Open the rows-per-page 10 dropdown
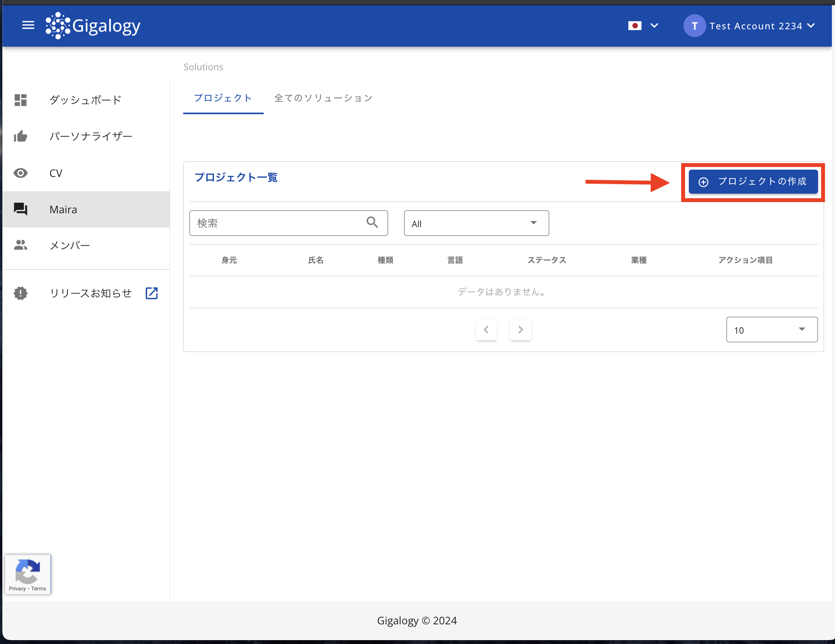 771,330
